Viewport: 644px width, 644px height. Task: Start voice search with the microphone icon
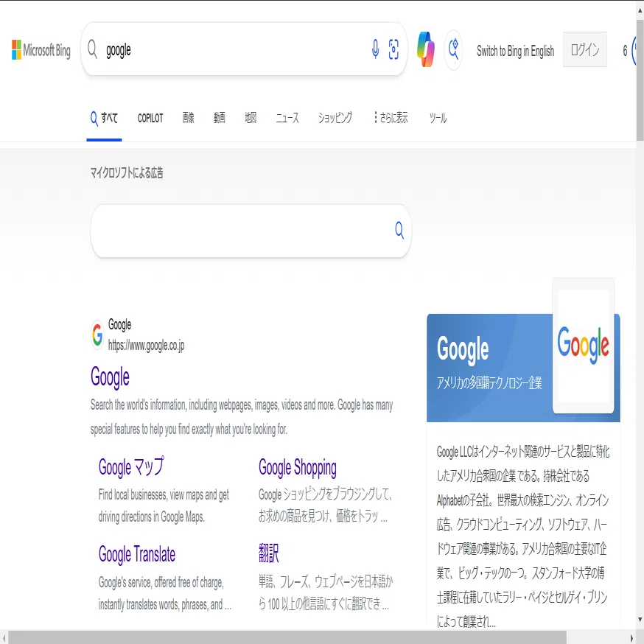[x=375, y=49]
